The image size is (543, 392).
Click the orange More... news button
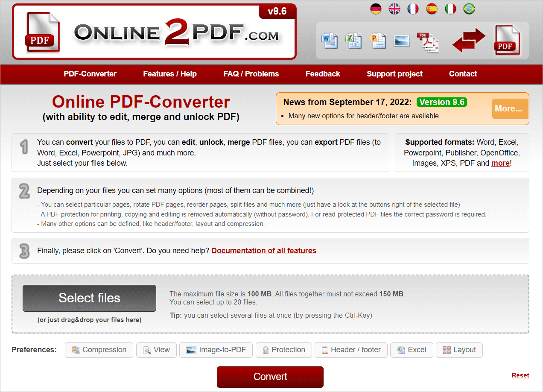click(510, 109)
